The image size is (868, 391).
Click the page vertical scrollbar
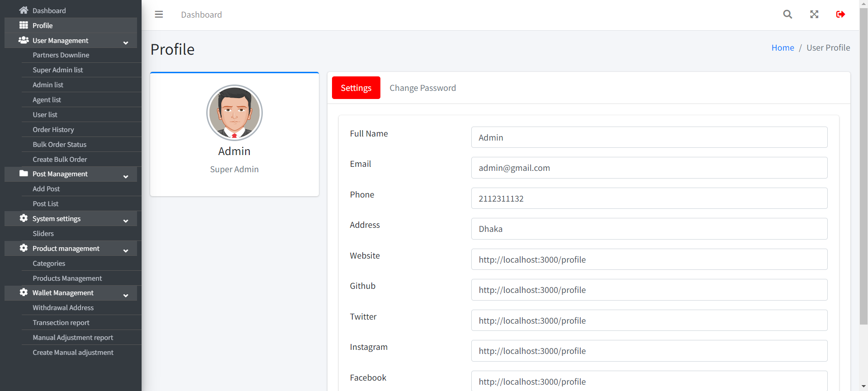pyautogui.click(x=863, y=181)
